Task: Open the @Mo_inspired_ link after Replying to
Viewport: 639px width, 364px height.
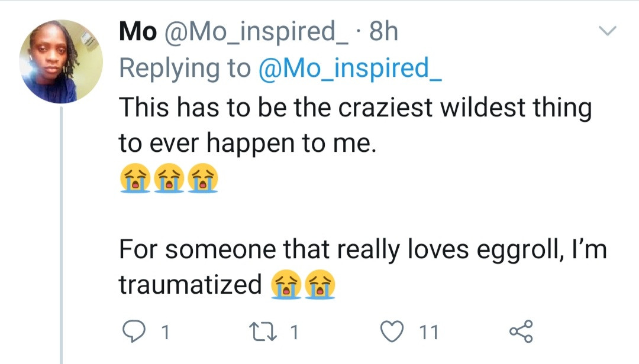Action: 350,69
